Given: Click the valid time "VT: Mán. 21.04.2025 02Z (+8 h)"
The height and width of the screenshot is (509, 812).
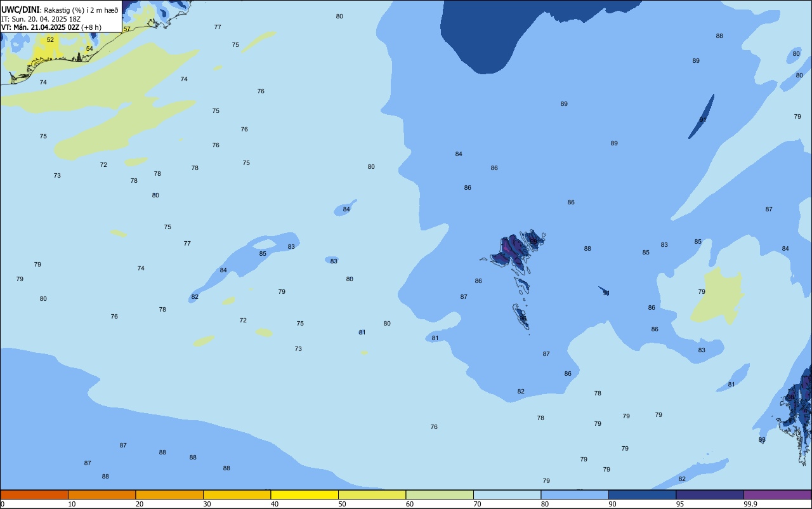Looking at the screenshot, I should point(51,27).
